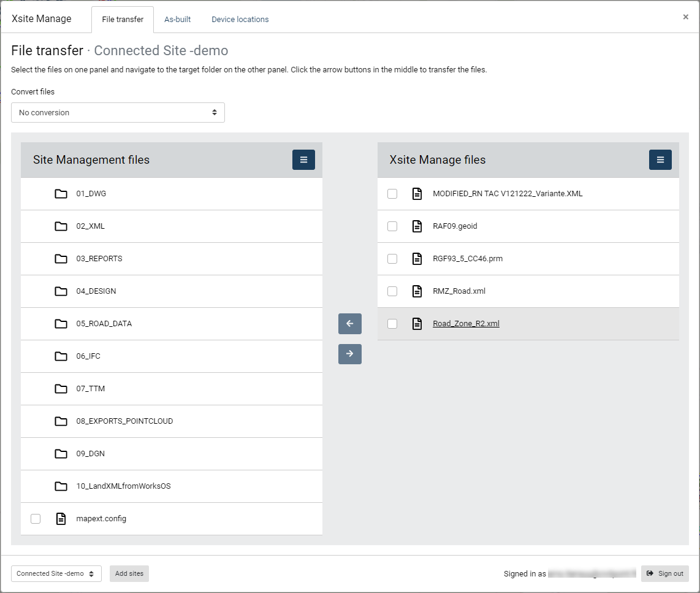700x593 pixels.
Task: Switch to the Device locations tab
Action: 240,20
